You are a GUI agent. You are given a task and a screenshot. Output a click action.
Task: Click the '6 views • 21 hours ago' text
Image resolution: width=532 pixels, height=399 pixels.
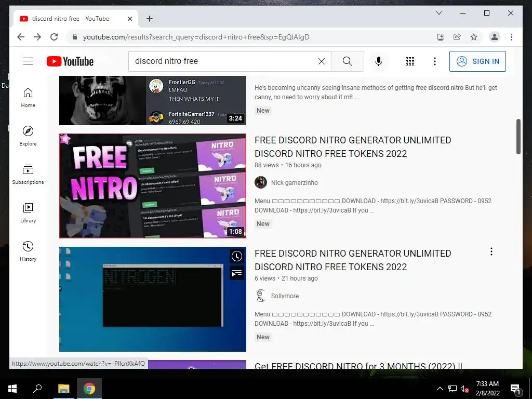286,278
